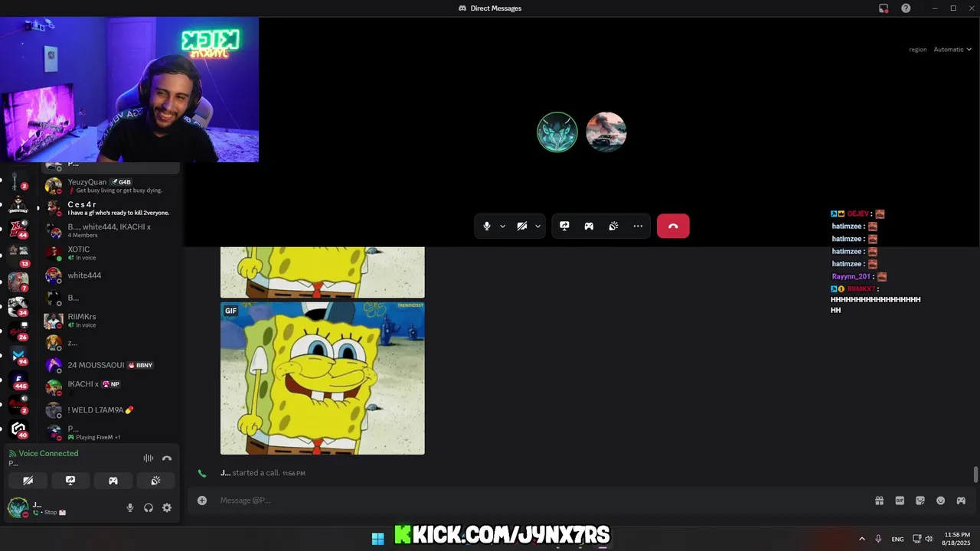Image resolution: width=980 pixels, height=551 pixels.
Task: Open the SpongeBob GIF in chat
Action: pos(322,378)
